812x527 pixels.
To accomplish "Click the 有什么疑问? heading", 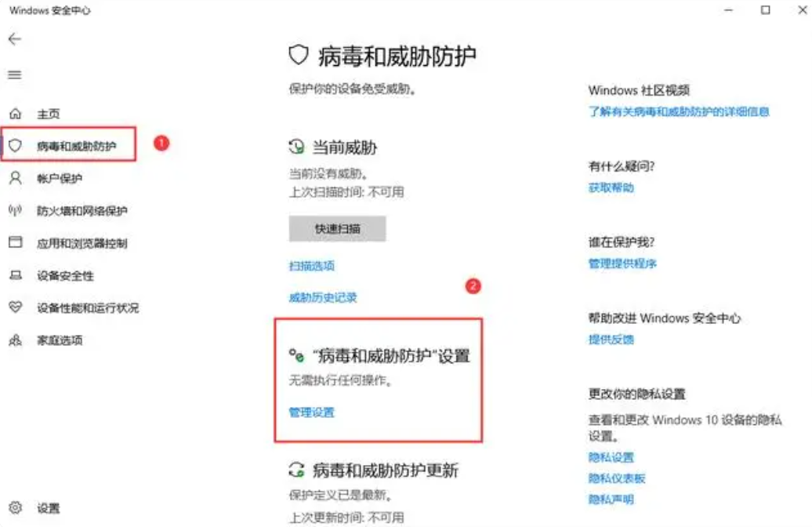I will 622,166.
